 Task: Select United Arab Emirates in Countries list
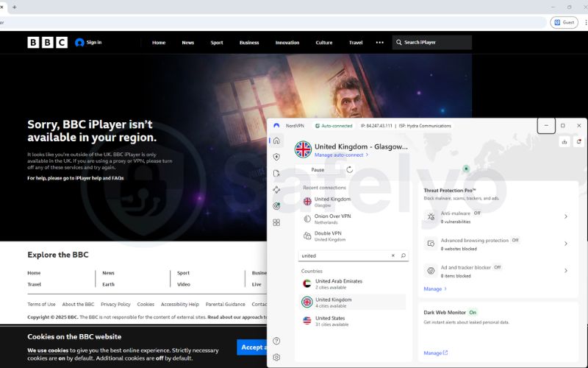(x=353, y=284)
